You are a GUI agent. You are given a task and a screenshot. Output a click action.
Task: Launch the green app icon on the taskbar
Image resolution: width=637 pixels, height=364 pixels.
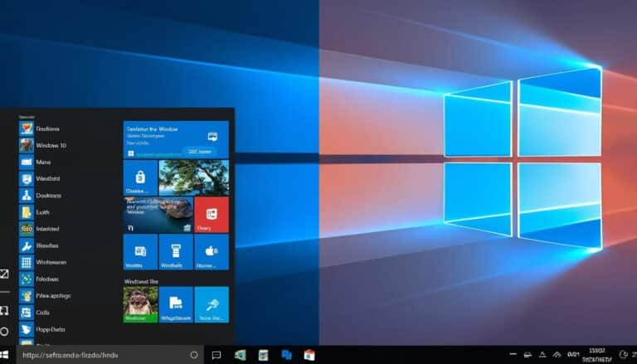(x=240, y=355)
